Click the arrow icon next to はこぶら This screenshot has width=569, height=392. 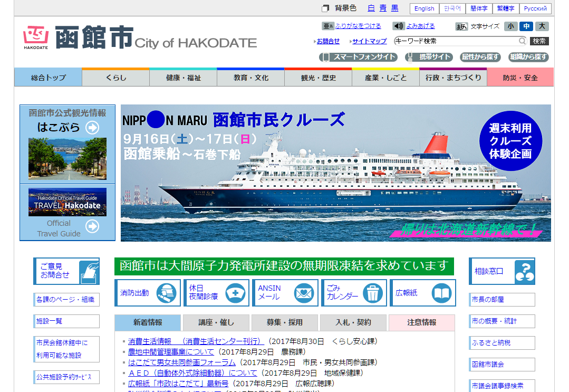click(92, 127)
